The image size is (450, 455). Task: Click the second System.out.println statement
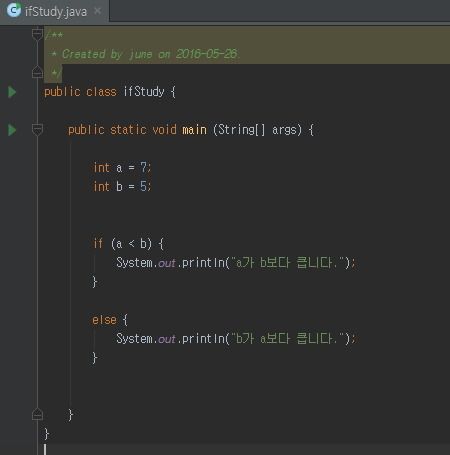click(x=236, y=339)
